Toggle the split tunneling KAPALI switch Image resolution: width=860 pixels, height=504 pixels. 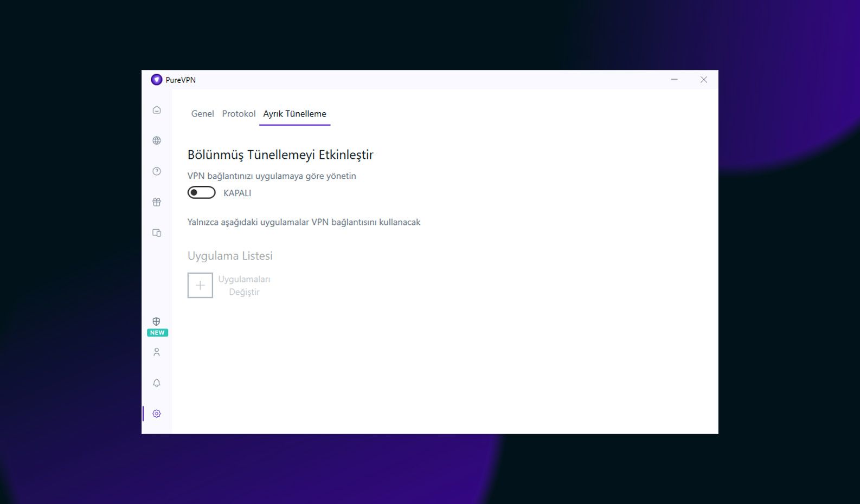coord(202,193)
